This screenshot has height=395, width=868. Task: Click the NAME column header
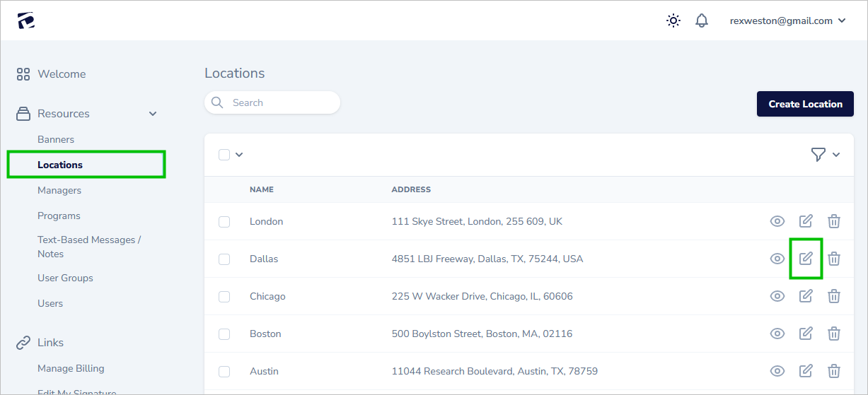pyautogui.click(x=262, y=189)
